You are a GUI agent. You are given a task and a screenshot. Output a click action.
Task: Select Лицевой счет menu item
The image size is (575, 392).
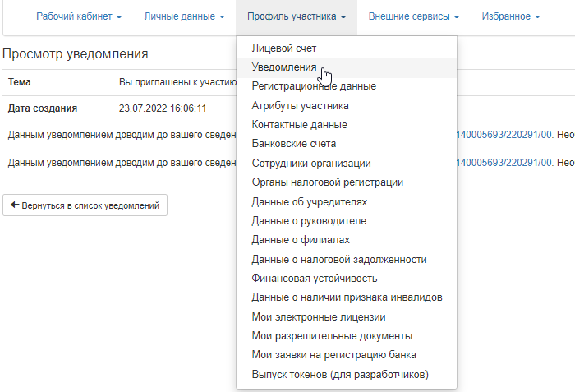coord(284,48)
